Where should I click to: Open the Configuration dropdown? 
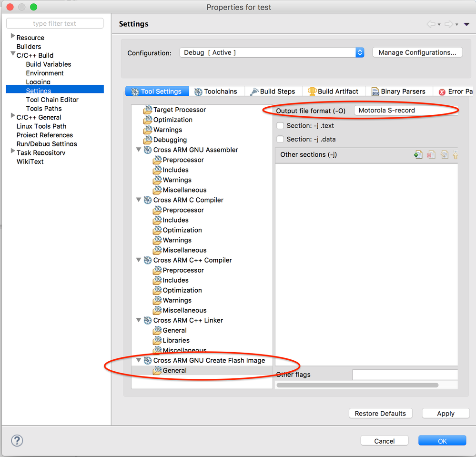272,52
